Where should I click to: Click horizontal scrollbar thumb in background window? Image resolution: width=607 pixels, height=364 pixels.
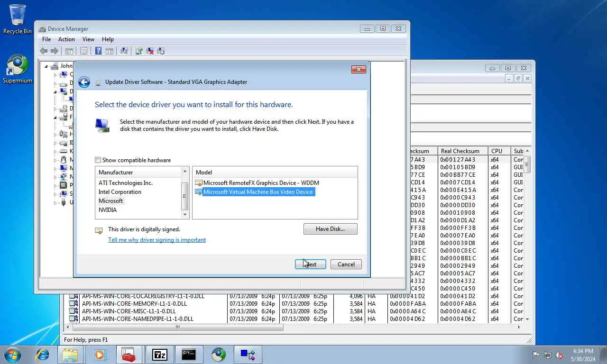(178, 327)
